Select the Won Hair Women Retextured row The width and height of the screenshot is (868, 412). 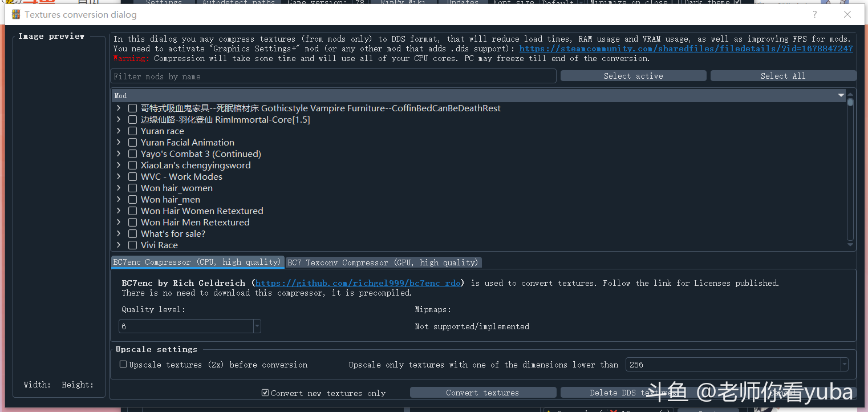click(202, 211)
